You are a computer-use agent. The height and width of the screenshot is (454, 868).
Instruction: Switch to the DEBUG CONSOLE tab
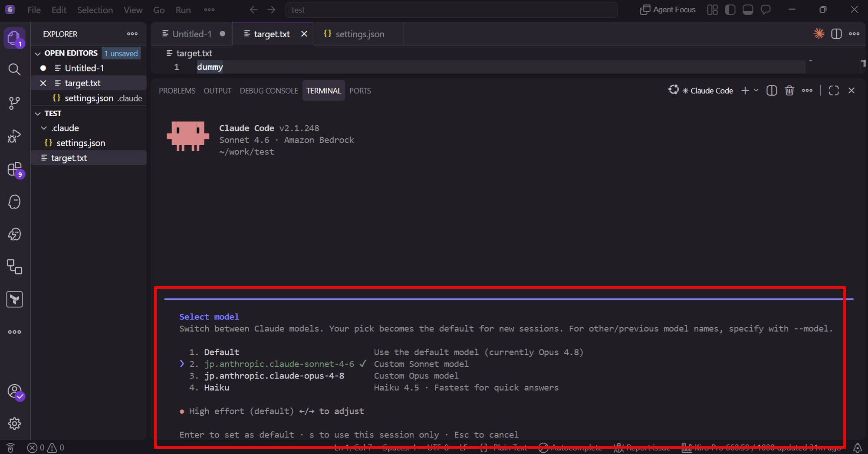(269, 91)
